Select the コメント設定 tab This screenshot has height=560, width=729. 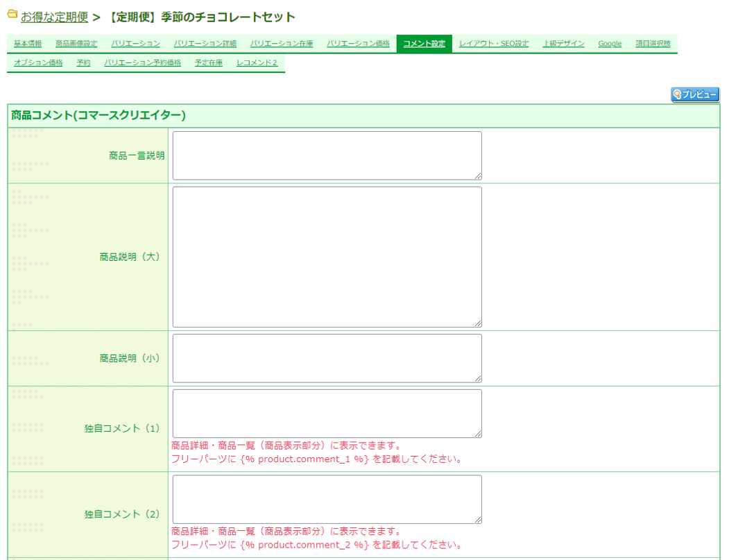click(424, 44)
